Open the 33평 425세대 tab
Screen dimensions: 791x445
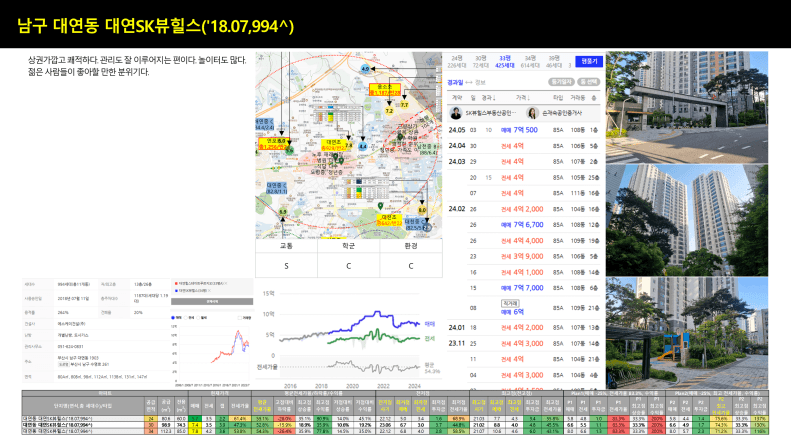coord(504,62)
